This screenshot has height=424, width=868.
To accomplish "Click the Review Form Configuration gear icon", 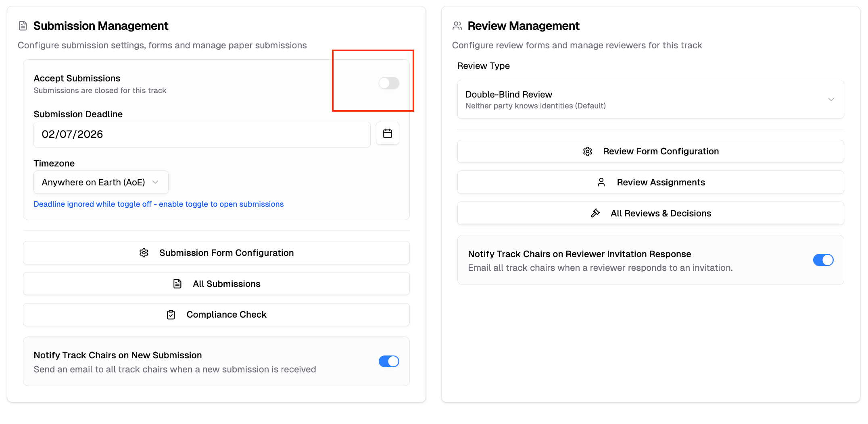I will pyautogui.click(x=588, y=152).
